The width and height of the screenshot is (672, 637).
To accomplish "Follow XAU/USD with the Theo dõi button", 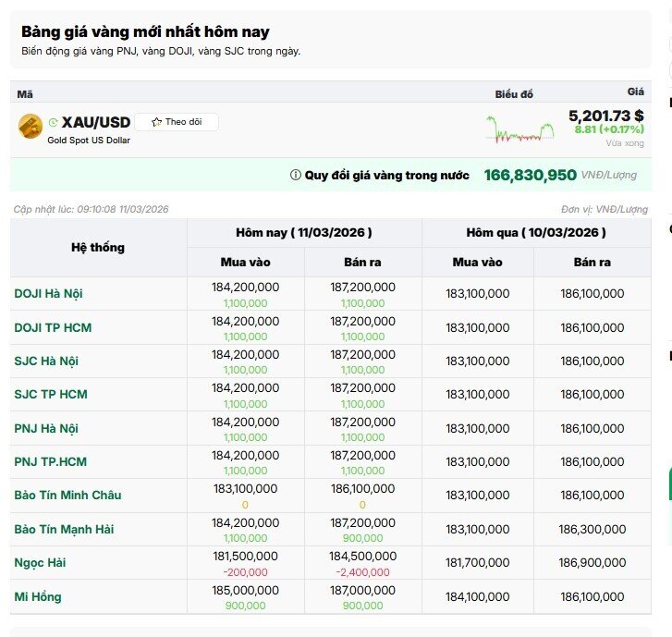I will 177,122.
